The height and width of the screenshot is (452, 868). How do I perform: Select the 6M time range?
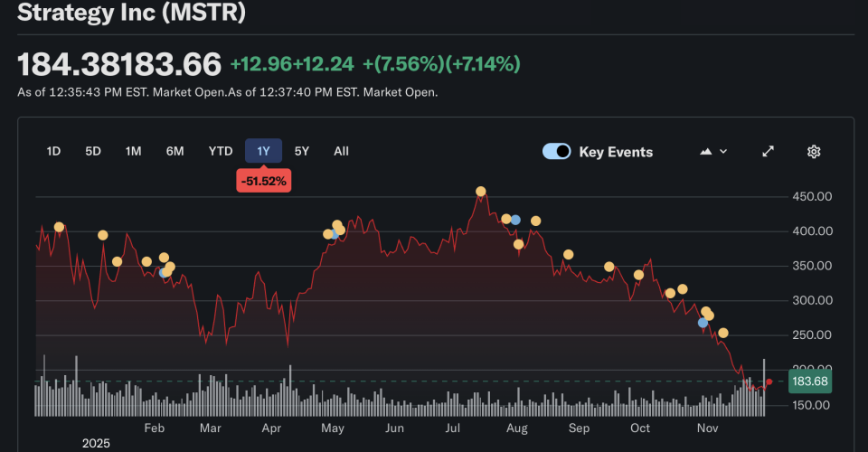pos(175,151)
